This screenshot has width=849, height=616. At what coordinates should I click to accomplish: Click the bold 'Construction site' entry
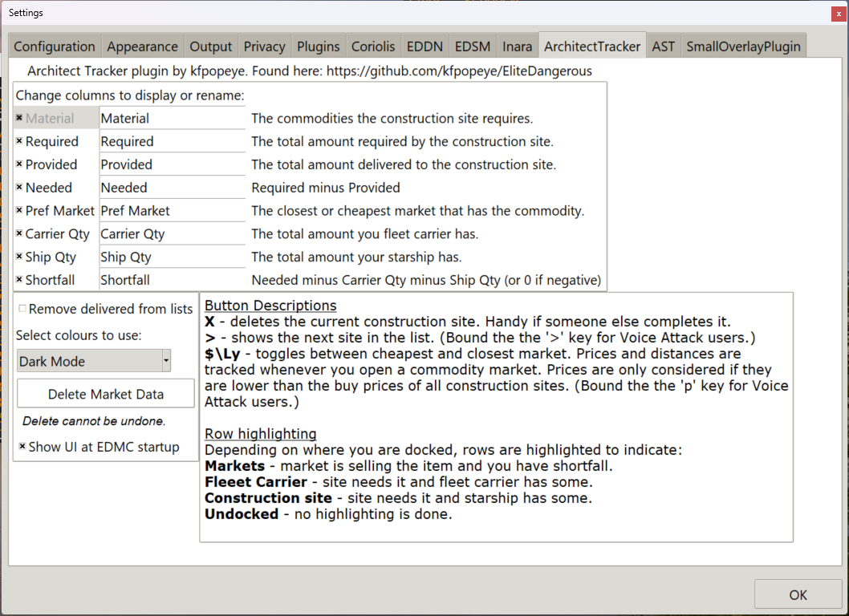pyautogui.click(x=269, y=499)
